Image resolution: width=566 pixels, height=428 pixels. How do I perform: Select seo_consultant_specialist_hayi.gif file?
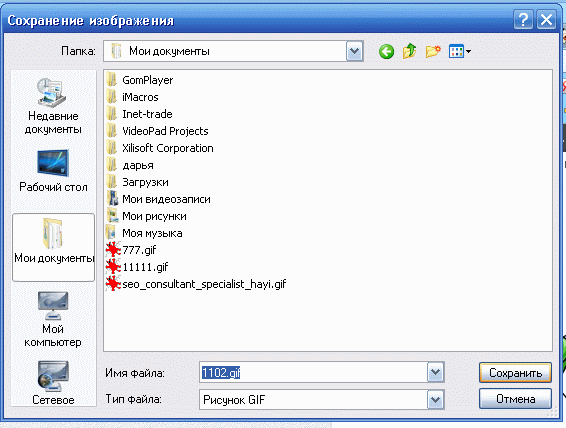click(196, 284)
